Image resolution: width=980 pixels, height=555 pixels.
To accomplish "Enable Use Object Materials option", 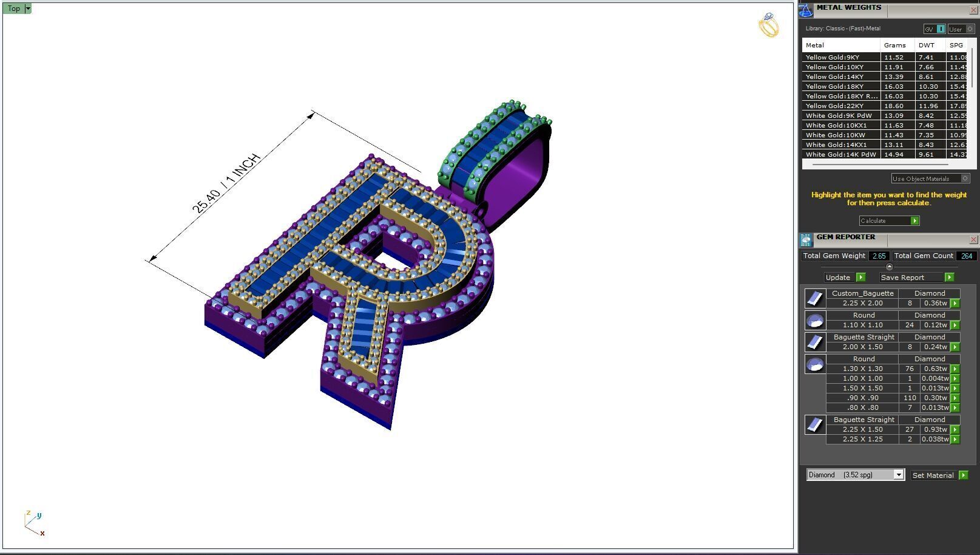I will [x=930, y=179].
